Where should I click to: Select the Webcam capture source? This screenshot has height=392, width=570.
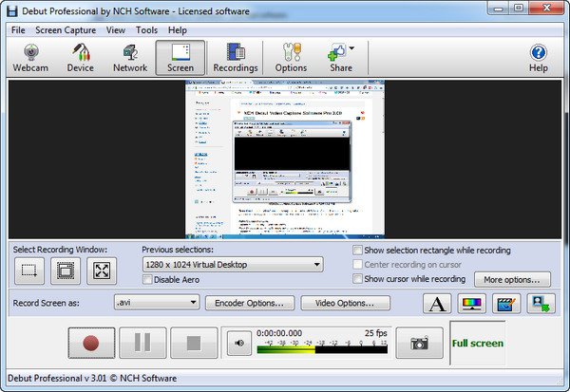point(31,58)
